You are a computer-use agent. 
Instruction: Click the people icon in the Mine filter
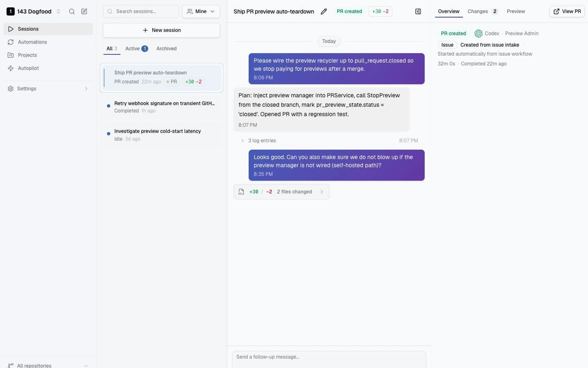[190, 11]
